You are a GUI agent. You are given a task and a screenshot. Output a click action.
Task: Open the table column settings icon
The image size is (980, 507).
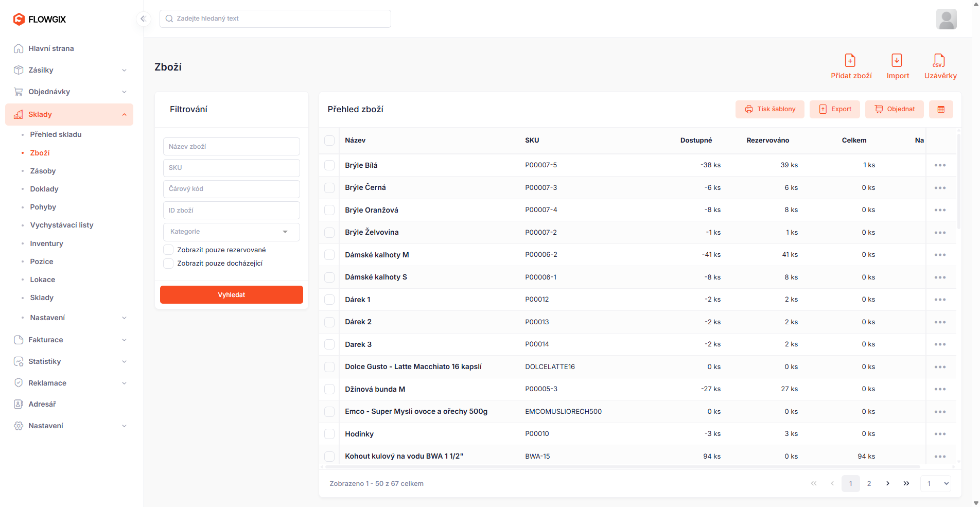(941, 109)
